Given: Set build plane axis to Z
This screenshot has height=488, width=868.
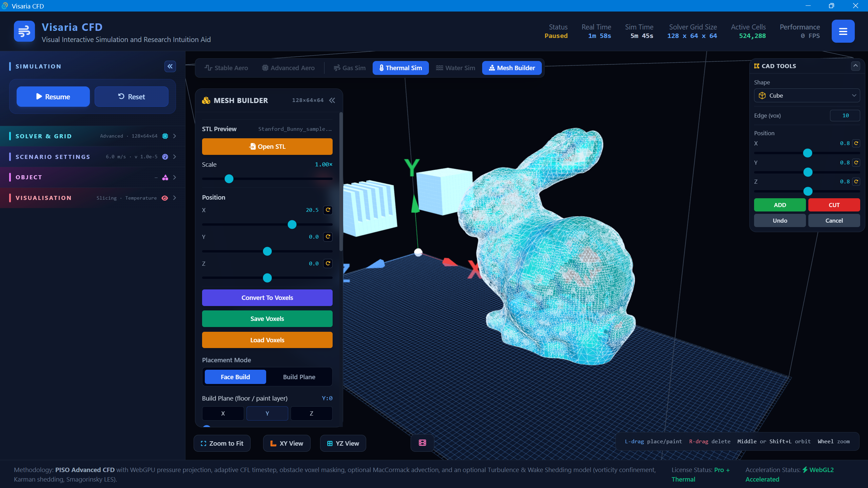Looking at the screenshot, I should click(312, 413).
